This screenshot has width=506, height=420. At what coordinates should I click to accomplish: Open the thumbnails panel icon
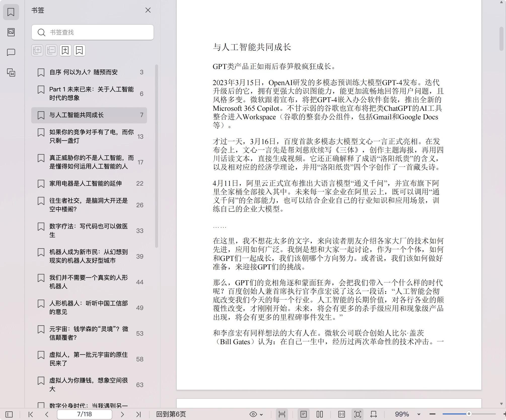(11, 32)
